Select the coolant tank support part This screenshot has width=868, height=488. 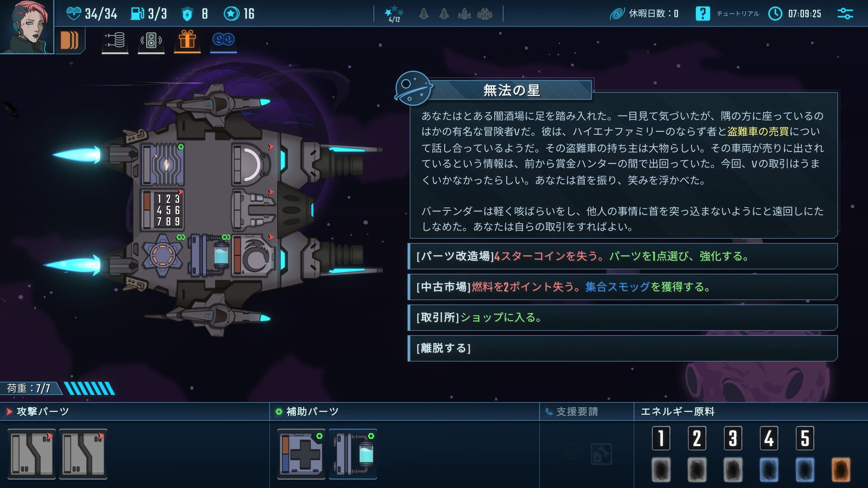(353, 454)
